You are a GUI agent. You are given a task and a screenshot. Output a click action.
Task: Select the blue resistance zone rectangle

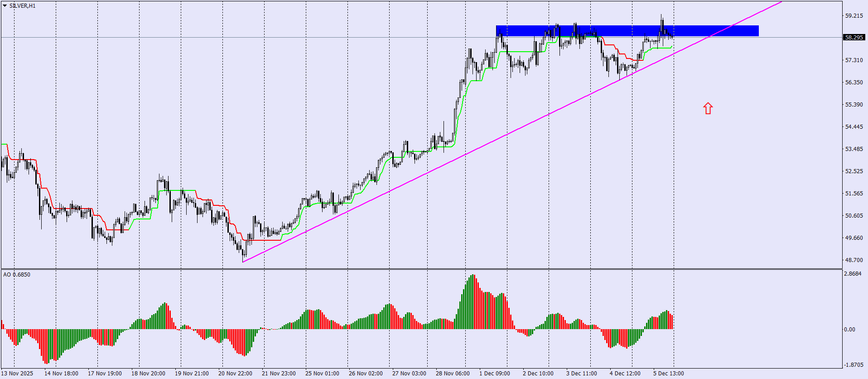pos(627,31)
